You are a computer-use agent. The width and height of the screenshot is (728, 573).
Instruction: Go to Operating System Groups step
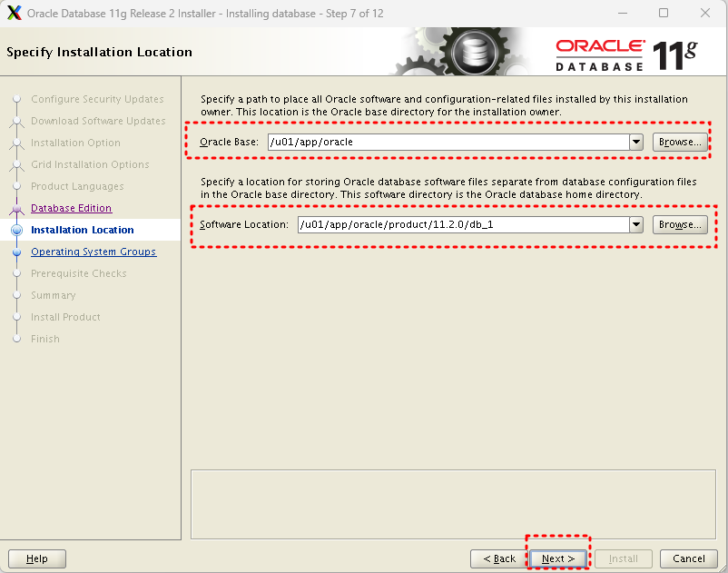click(93, 252)
